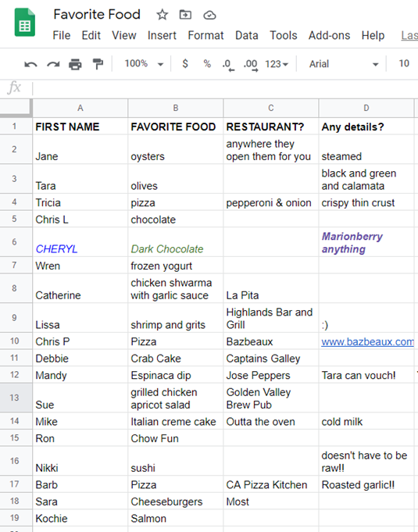
Task: Open the 100% zoom dropdown
Action: tap(144, 64)
